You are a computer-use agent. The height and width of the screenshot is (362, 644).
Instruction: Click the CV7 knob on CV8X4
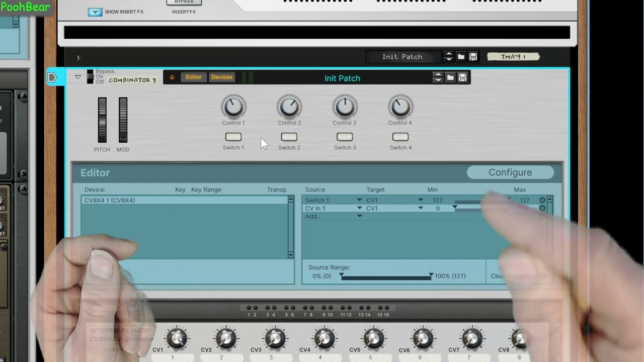click(x=472, y=339)
